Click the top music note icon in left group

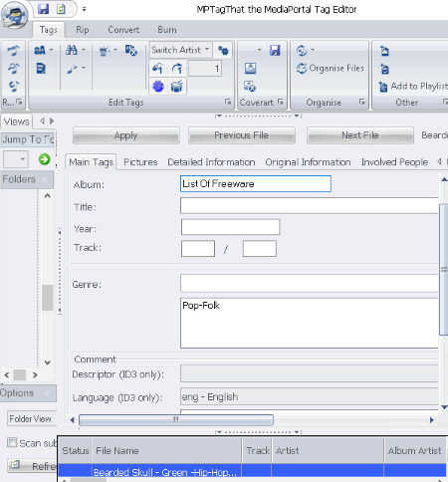[x=14, y=50]
